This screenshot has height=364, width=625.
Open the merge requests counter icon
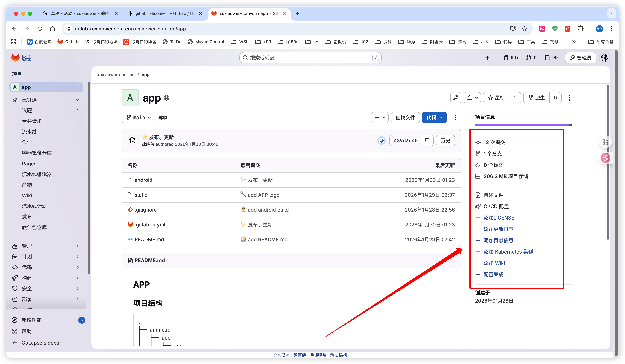[531, 58]
